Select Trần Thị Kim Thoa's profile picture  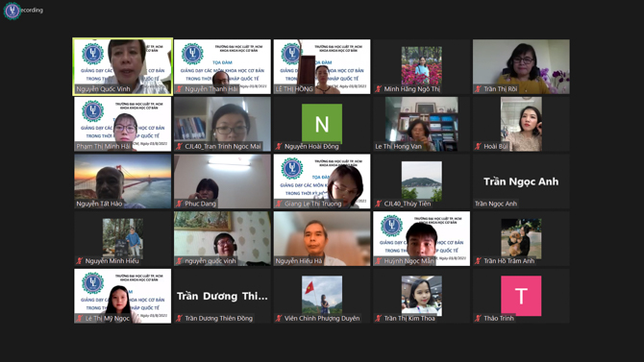point(421,296)
